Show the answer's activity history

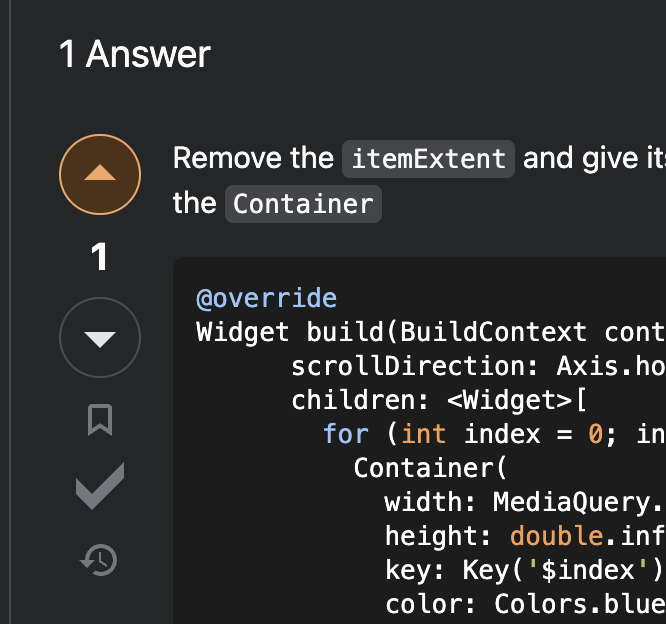click(x=100, y=560)
